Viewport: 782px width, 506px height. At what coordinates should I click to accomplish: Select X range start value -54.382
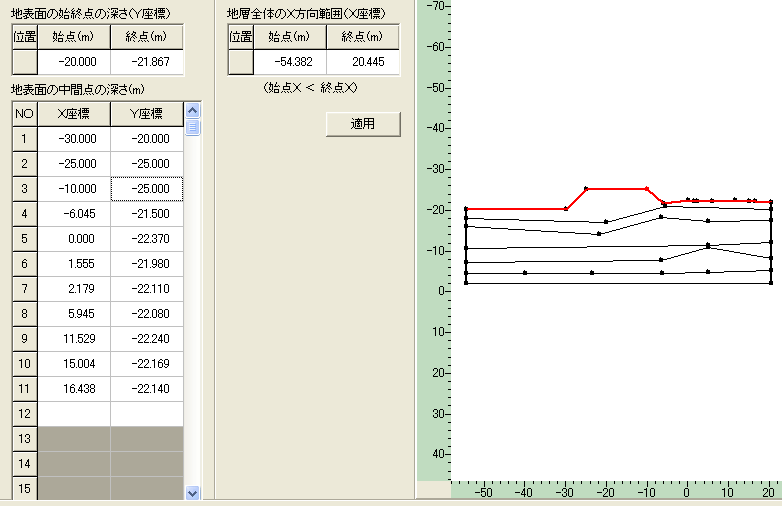[290, 62]
